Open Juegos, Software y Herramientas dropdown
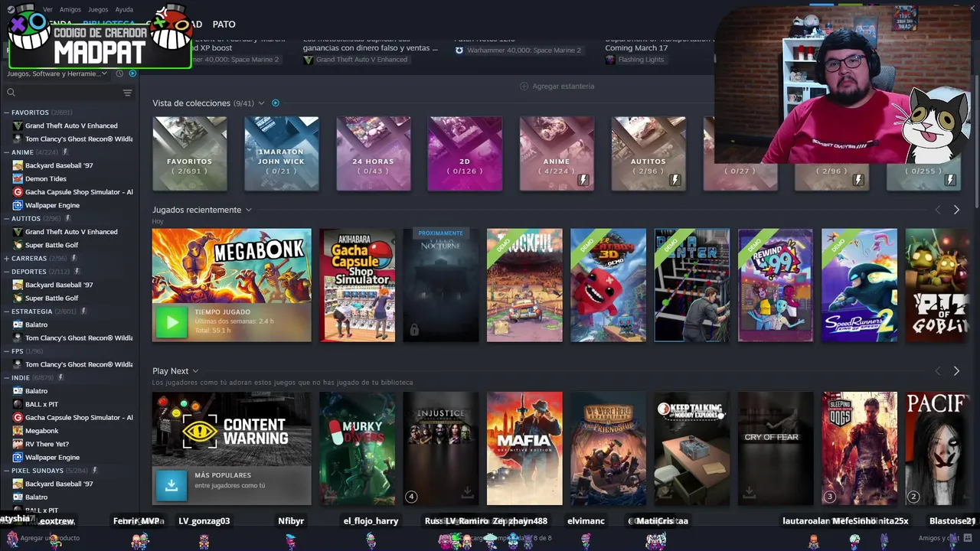Viewport: 980px width, 551px height. tap(58, 73)
